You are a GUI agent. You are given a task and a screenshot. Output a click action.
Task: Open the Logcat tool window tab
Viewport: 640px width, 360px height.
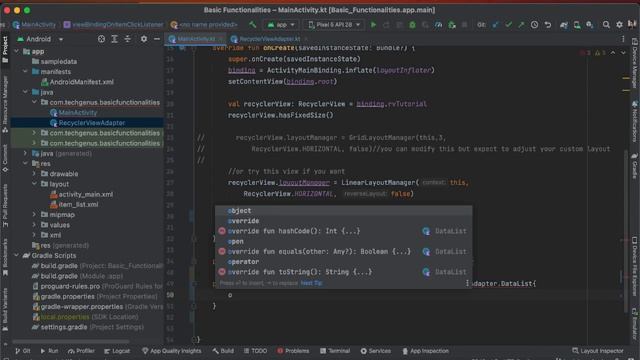[117, 351]
